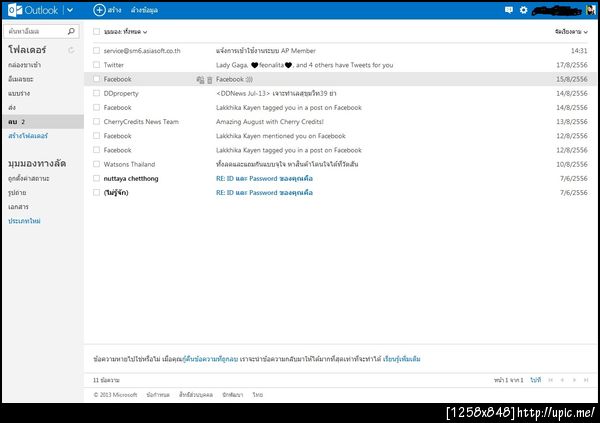Open the อีเมลขยะ junk folder
Viewport: 600px width, 423px height.
21,79
